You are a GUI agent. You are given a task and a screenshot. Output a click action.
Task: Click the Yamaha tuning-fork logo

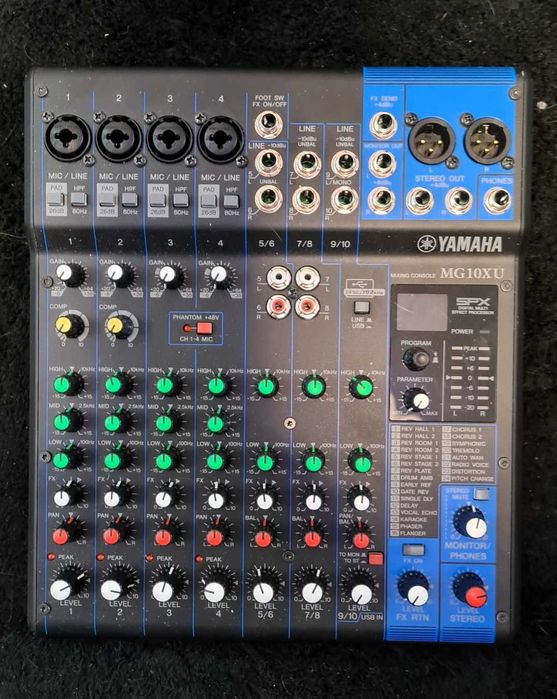pos(426,243)
